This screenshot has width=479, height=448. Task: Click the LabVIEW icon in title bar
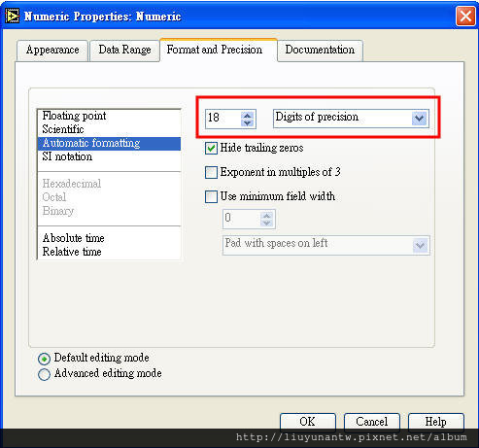(12, 17)
